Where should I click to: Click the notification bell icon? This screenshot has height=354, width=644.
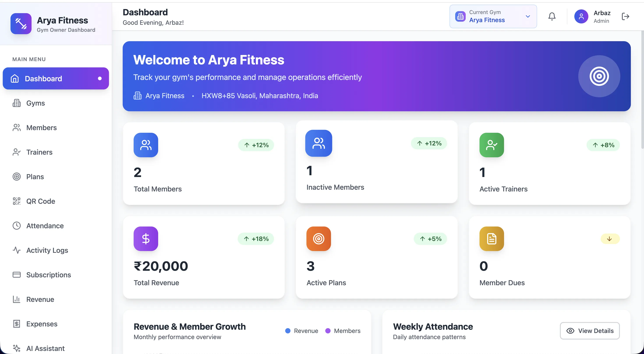click(x=552, y=16)
